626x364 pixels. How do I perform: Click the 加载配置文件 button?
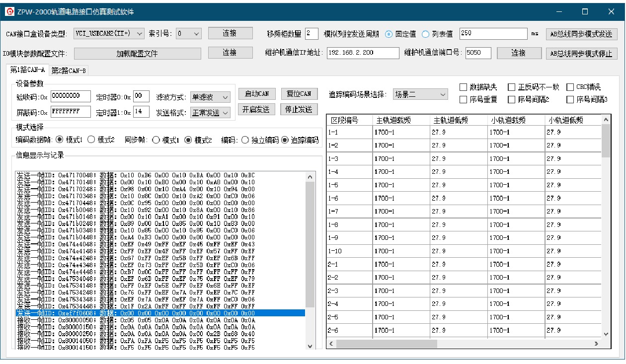coord(137,54)
